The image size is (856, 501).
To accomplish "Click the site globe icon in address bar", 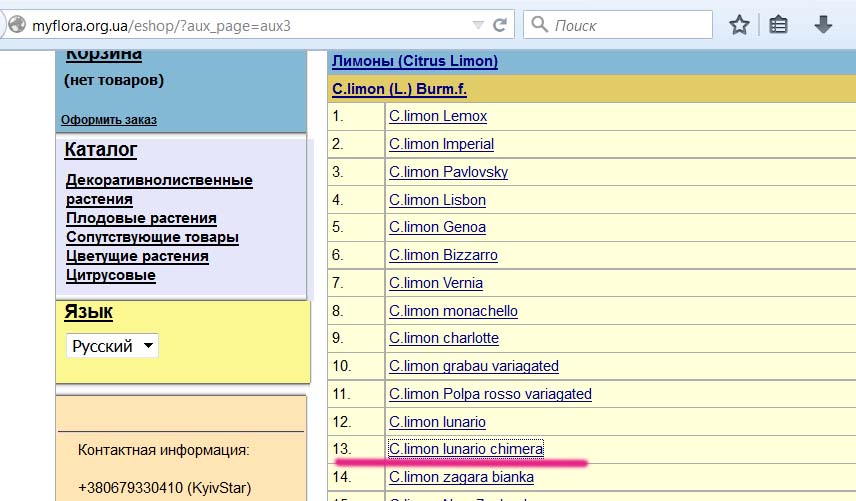I will click(14, 25).
